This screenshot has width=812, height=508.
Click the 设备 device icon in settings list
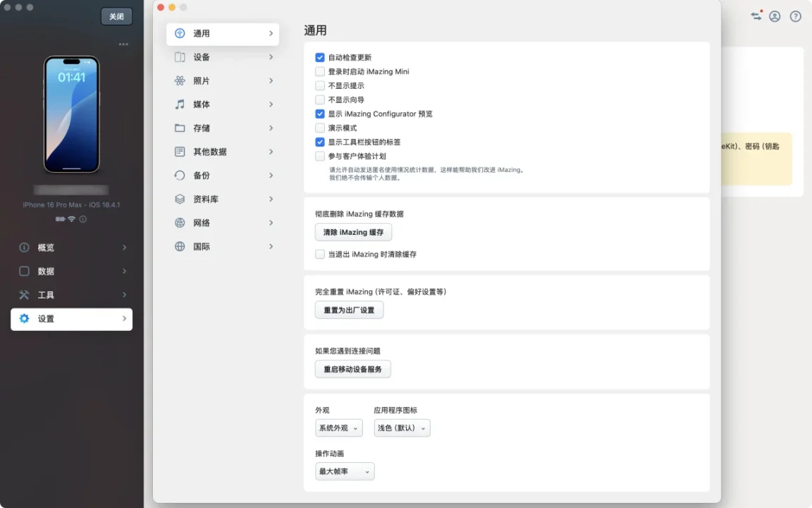(x=180, y=57)
